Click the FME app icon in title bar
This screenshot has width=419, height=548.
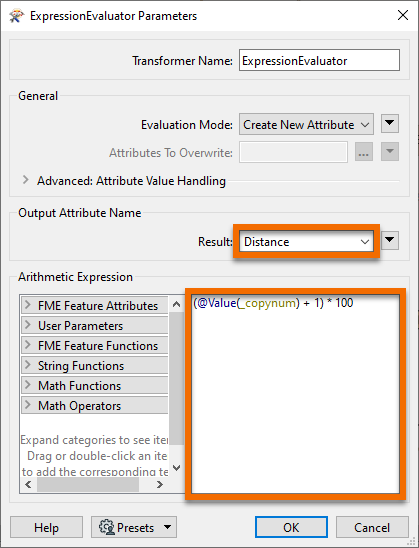point(16,16)
